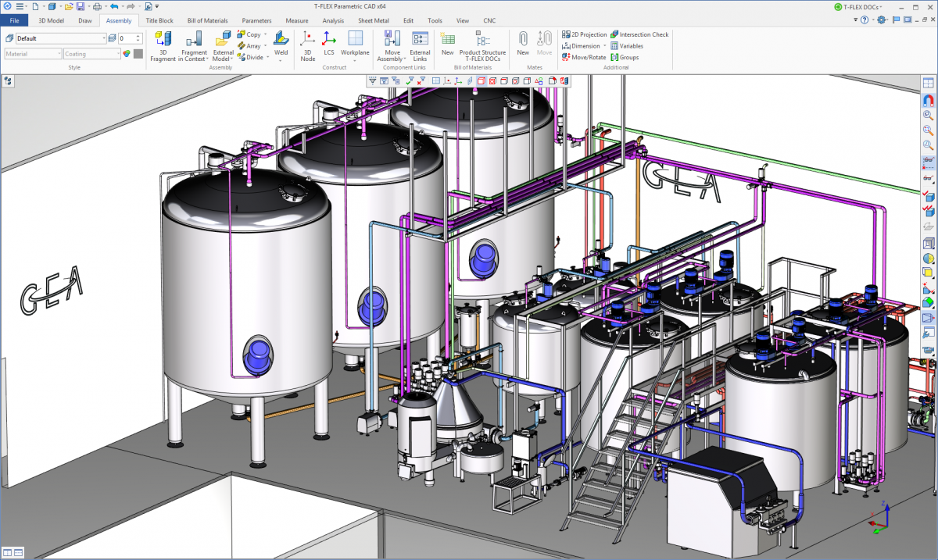Toggle the glasses-with-dashes visibility button

tap(928, 162)
